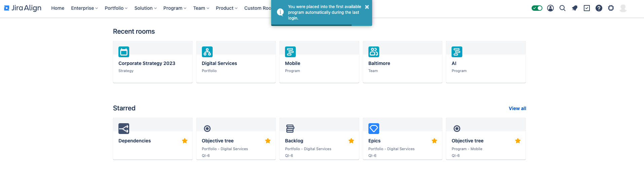Image resolution: width=644 pixels, height=169 pixels.
Task: Expand the Enterprise dropdown menu
Action: tap(84, 8)
